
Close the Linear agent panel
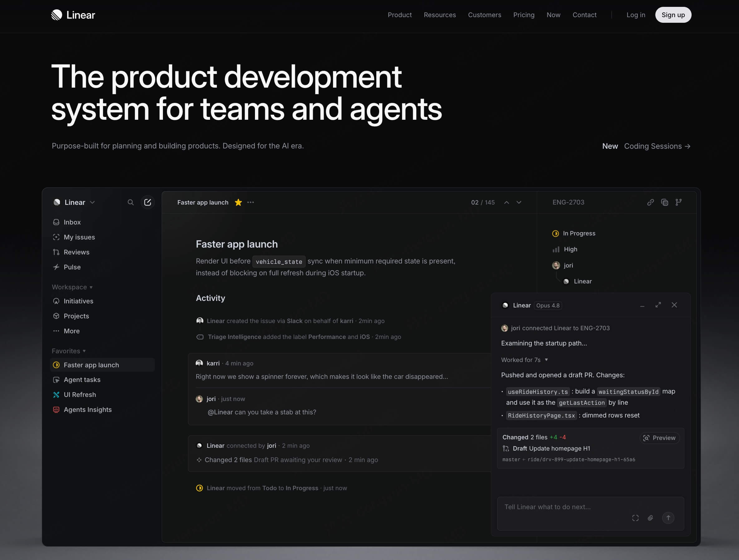click(674, 305)
